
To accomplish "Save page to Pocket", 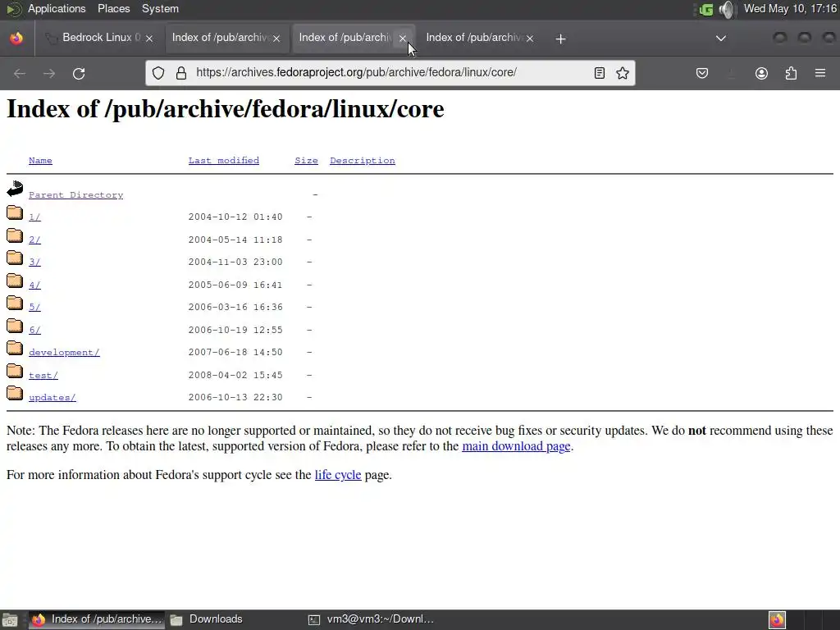I will click(702, 73).
